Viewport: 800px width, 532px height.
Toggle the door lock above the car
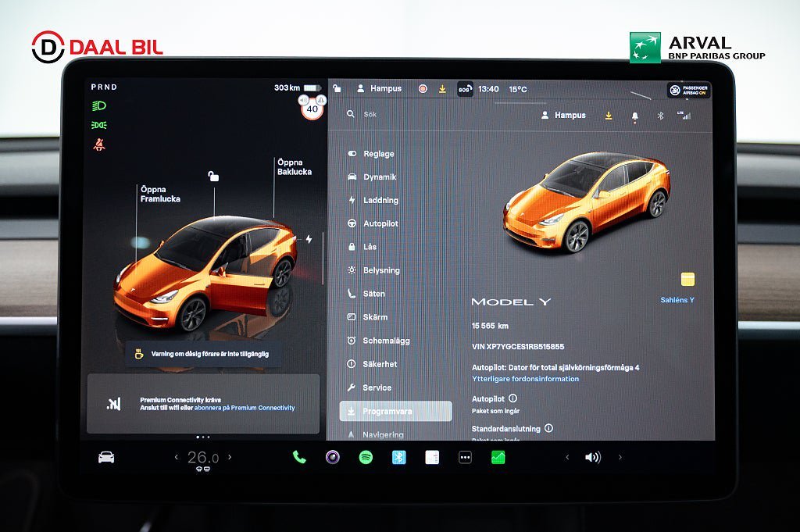[x=213, y=177]
